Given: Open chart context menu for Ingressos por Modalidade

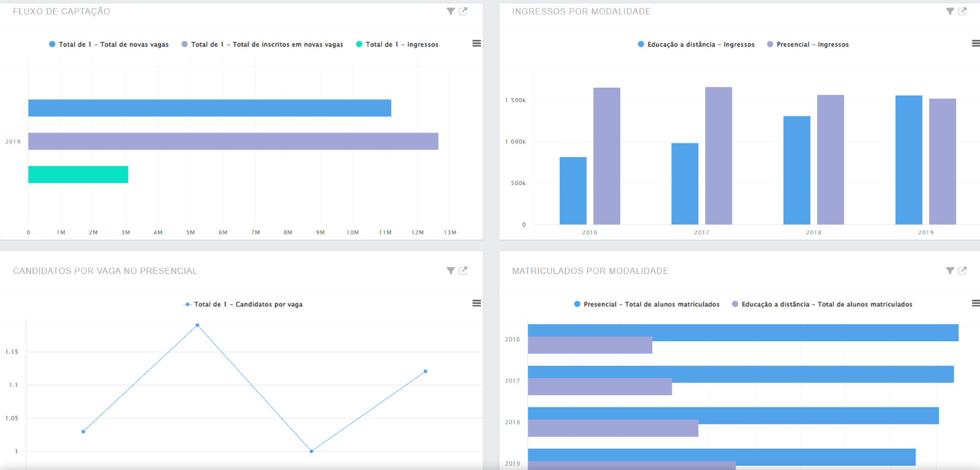Looking at the screenshot, I should (x=976, y=44).
